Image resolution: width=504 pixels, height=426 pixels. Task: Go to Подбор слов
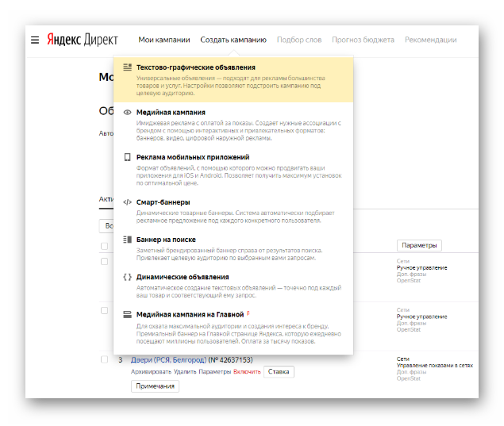[299, 40]
